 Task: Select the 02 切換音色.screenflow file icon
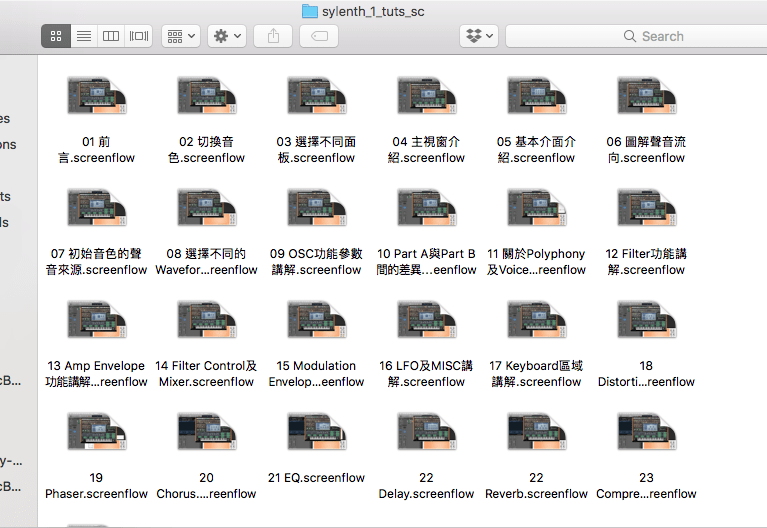point(206,95)
